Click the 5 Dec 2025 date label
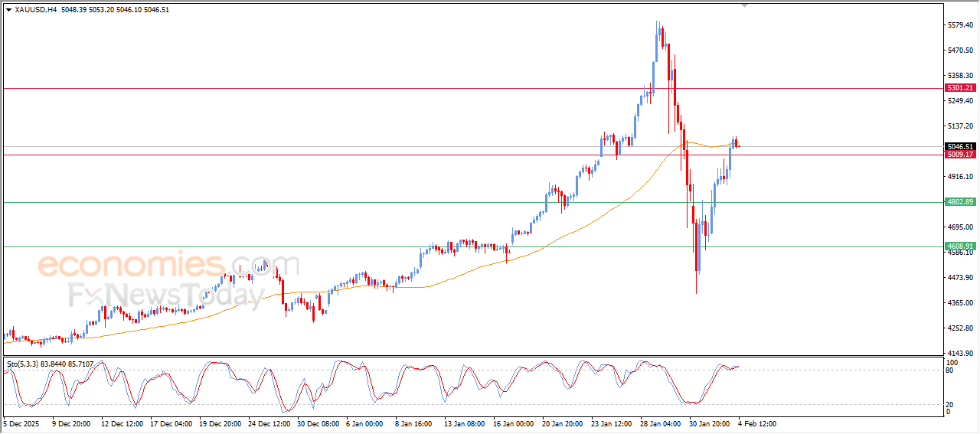 click(21, 423)
